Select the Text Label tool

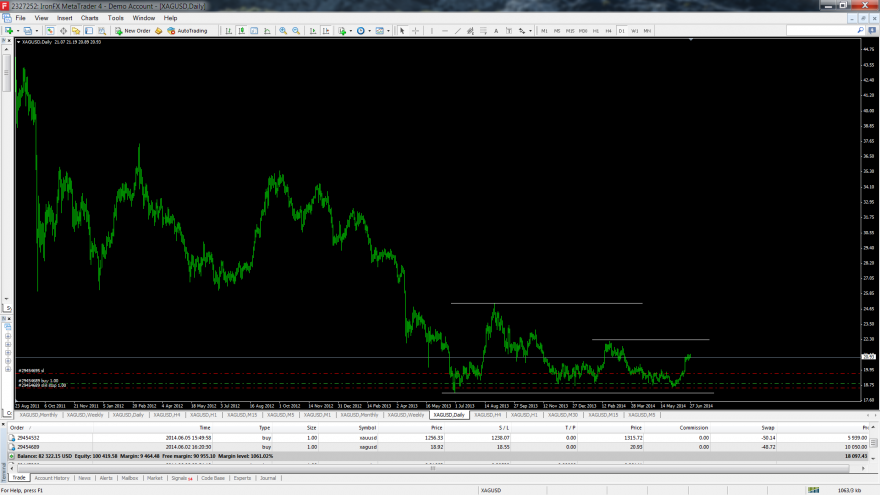(509, 31)
